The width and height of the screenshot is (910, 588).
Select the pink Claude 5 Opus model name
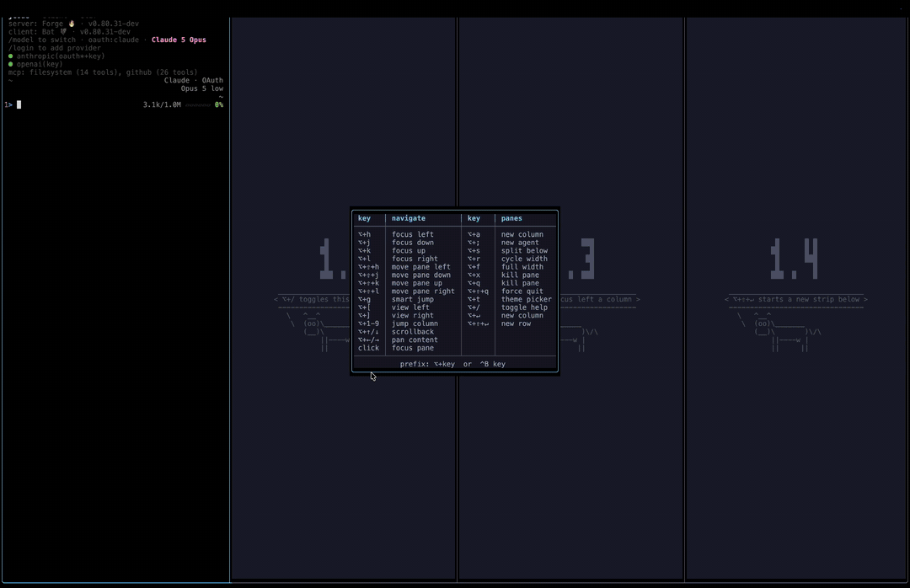pyautogui.click(x=179, y=40)
